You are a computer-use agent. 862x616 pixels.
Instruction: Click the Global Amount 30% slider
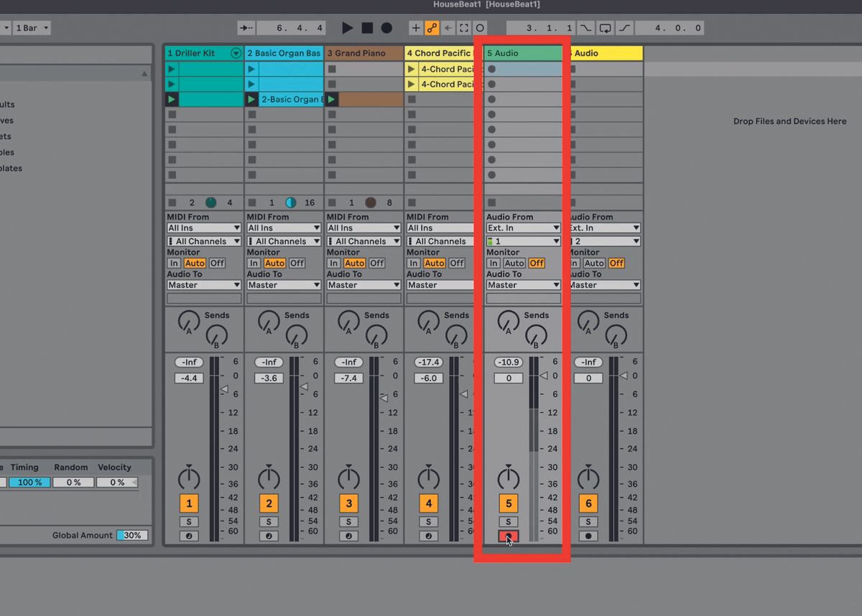coord(133,535)
